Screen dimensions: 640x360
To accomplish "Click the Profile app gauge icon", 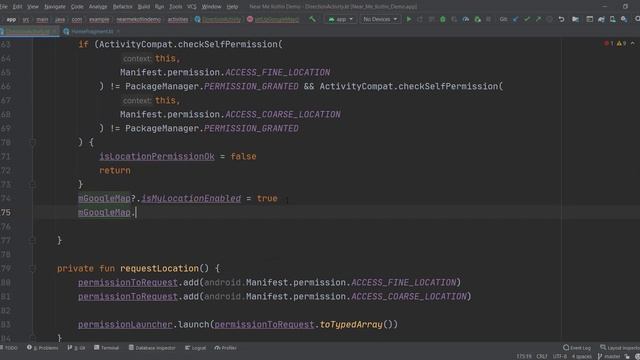I will tap(466, 19).
